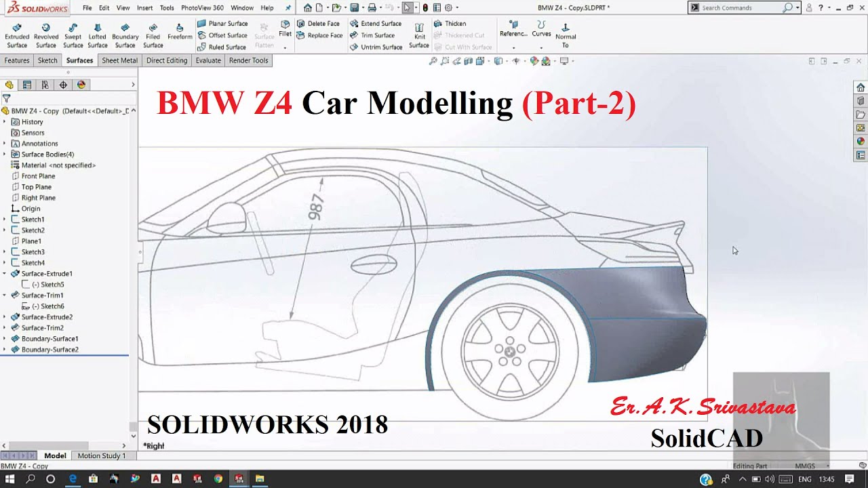Switch to the Evaluate tab
Image resolution: width=868 pixels, height=488 pixels.
click(x=208, y=60)
